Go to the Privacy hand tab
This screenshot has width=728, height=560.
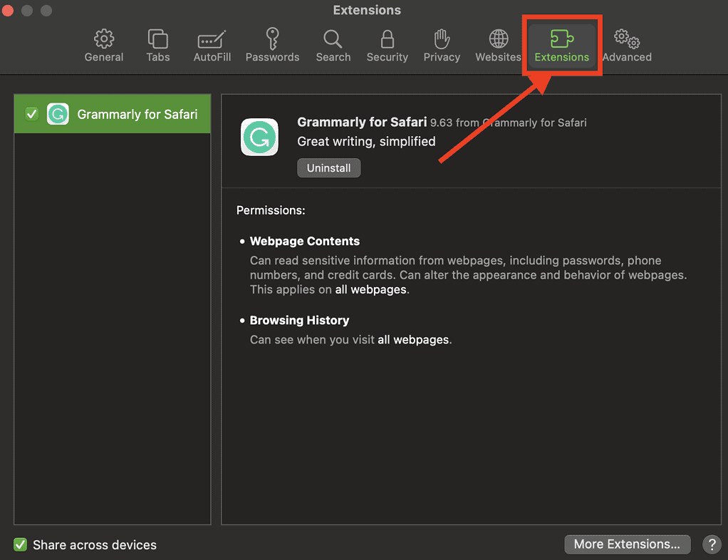pos(442,46)
